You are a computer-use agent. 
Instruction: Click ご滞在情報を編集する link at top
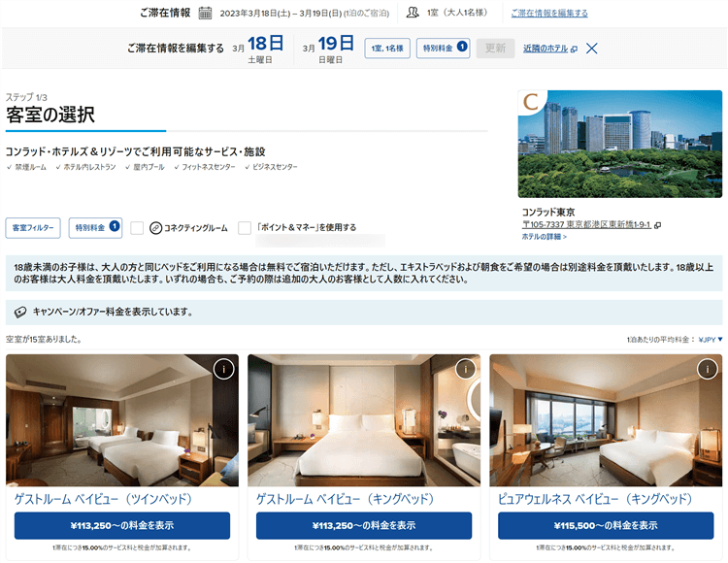(x=549, y=13)
